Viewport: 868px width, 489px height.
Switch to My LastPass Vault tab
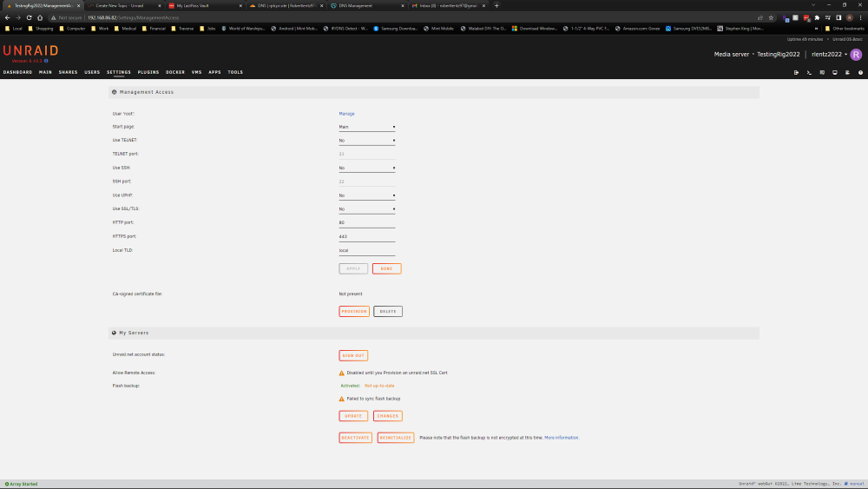205,5
